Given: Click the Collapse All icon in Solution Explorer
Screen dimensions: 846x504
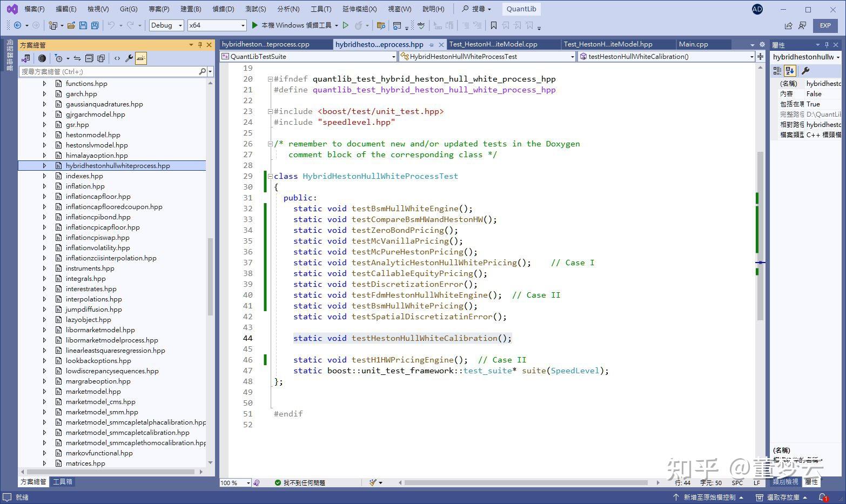Looking at the screenshot, I should tap(89, 58).
